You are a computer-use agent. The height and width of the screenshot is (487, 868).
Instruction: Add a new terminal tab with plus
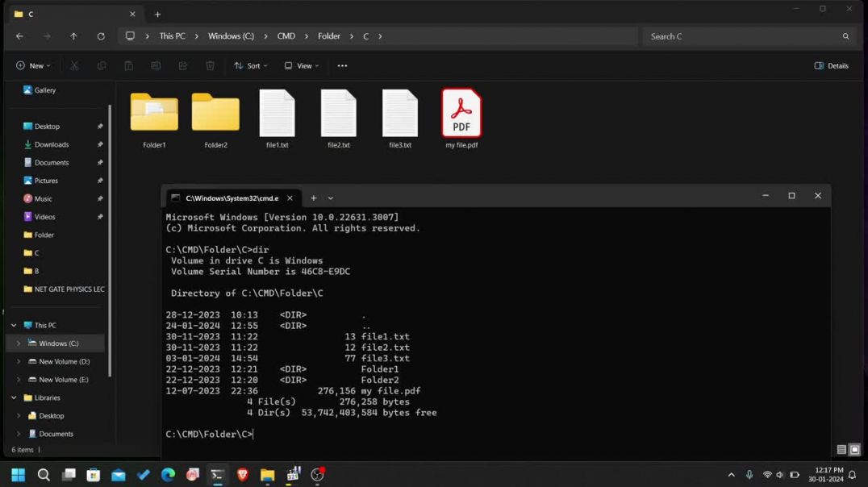[313, 198]
